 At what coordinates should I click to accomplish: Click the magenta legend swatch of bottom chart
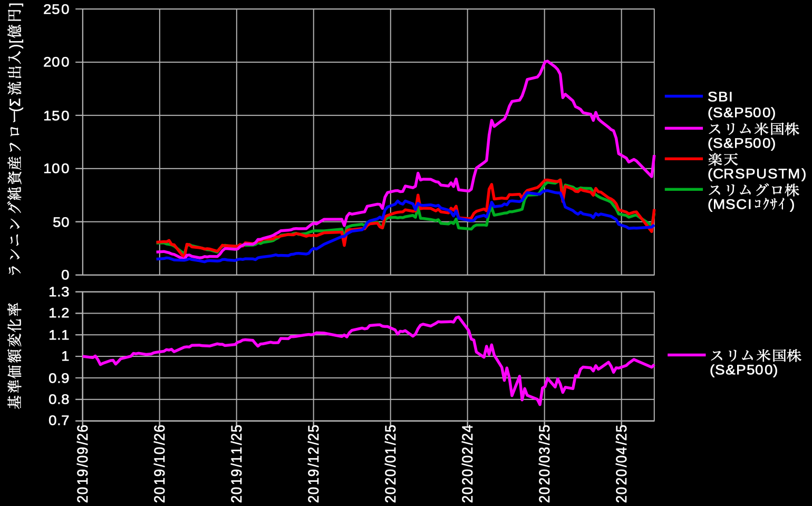pos(687,355)
